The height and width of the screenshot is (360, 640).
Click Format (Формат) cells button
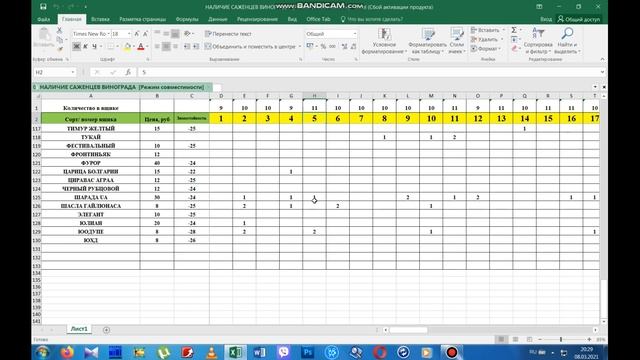[485, 49]
